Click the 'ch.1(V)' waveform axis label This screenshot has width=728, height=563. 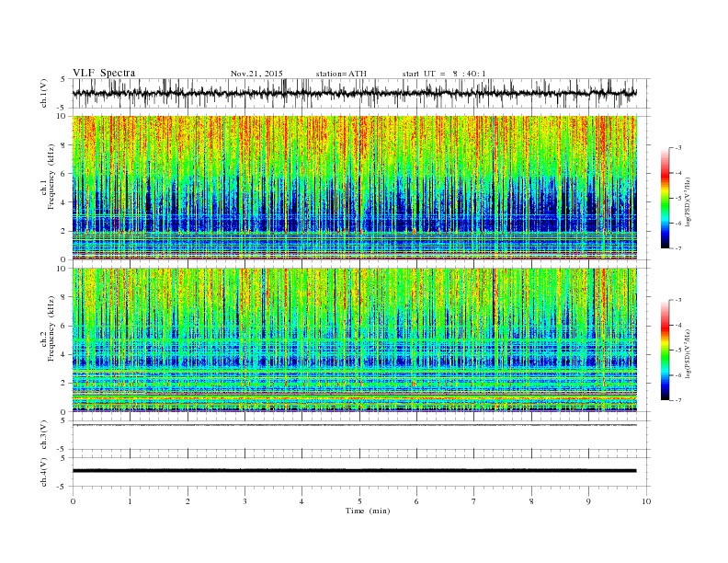click(x=44, y=93)
